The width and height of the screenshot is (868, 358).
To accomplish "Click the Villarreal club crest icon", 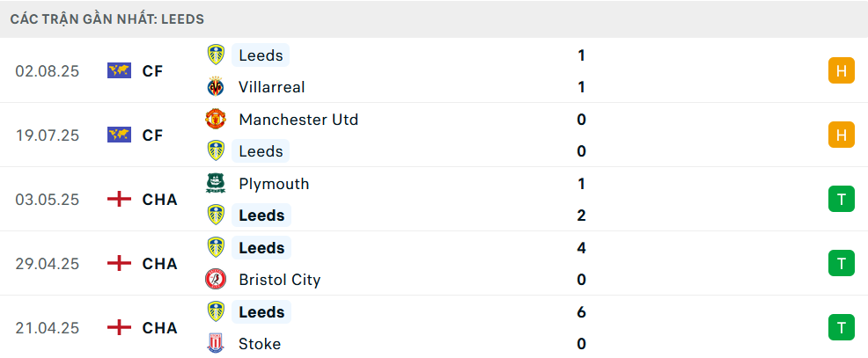I will click(x=215, y=87).
